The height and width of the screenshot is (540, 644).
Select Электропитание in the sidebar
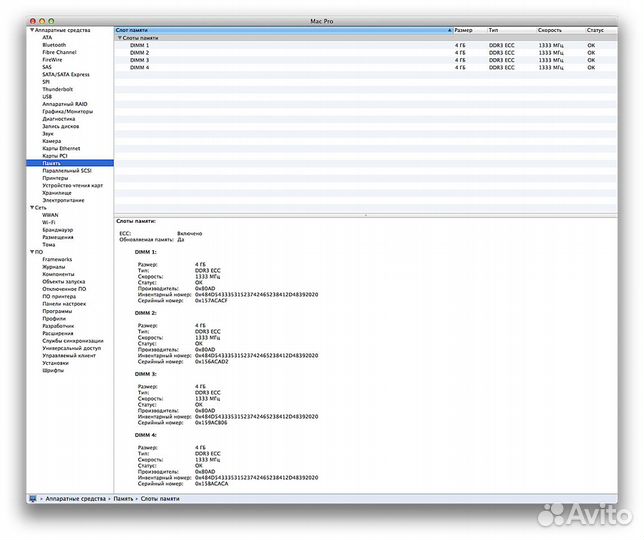click(63, 200)
